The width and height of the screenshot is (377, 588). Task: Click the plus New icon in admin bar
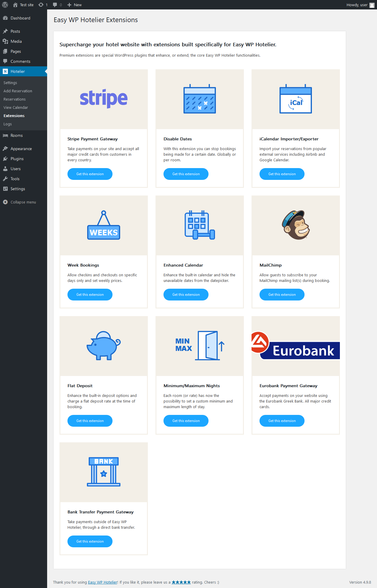69,5
